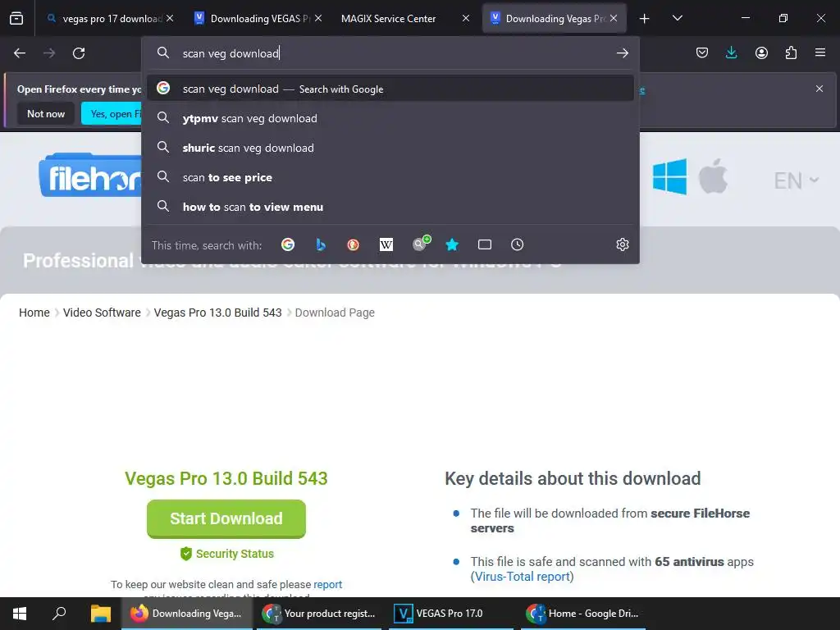This screenshot has width=840, height=630.
Task: Select the Apple Mac platform icon
Action: click(713, 176)
